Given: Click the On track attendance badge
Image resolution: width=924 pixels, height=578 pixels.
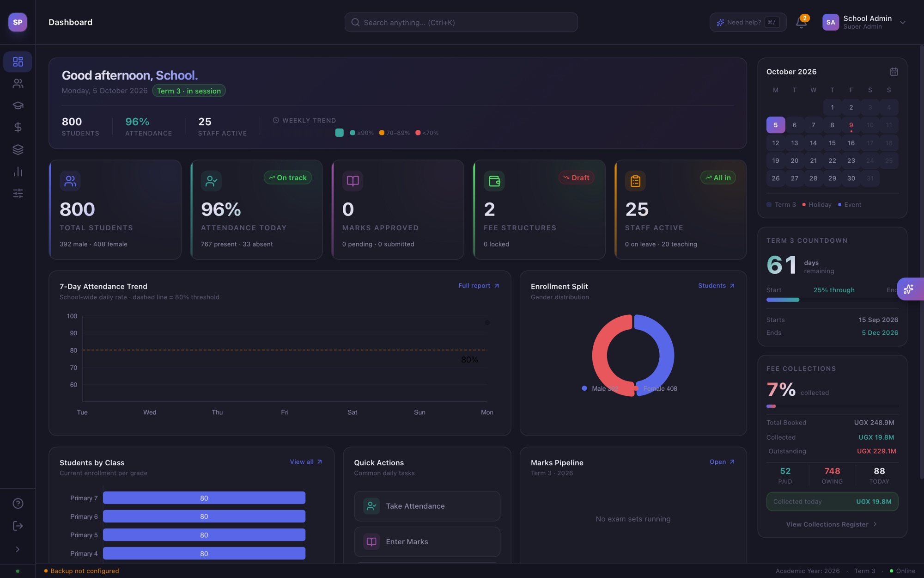Looking at the screenshot, I should click(288, 178).
